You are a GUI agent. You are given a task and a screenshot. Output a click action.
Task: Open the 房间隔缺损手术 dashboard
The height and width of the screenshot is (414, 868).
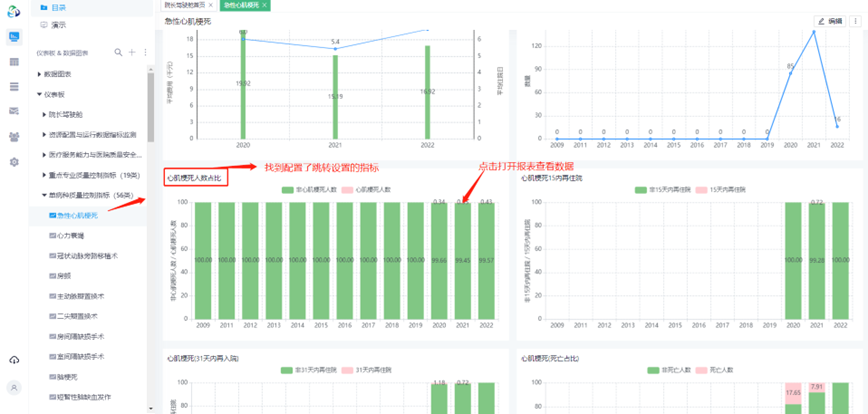pyautogui.click(x=81, y=336)
